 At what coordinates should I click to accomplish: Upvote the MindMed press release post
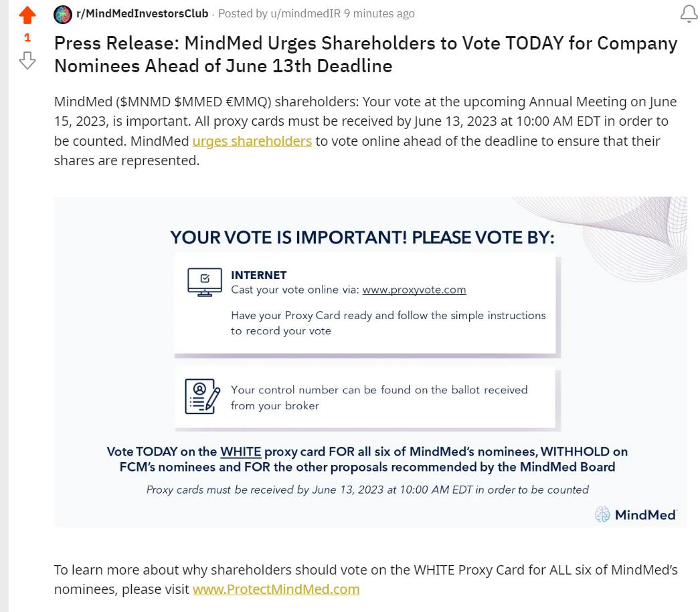pos(27,14)
